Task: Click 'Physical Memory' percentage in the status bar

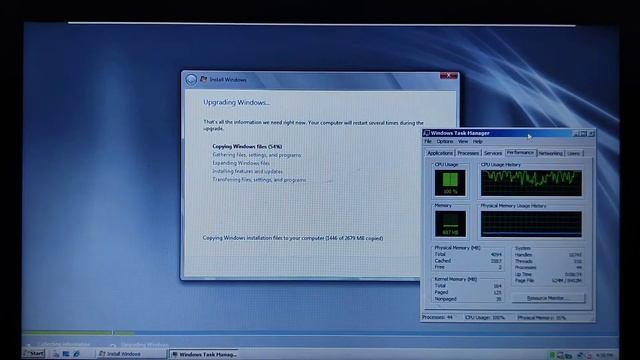Action: click(542, 318)
